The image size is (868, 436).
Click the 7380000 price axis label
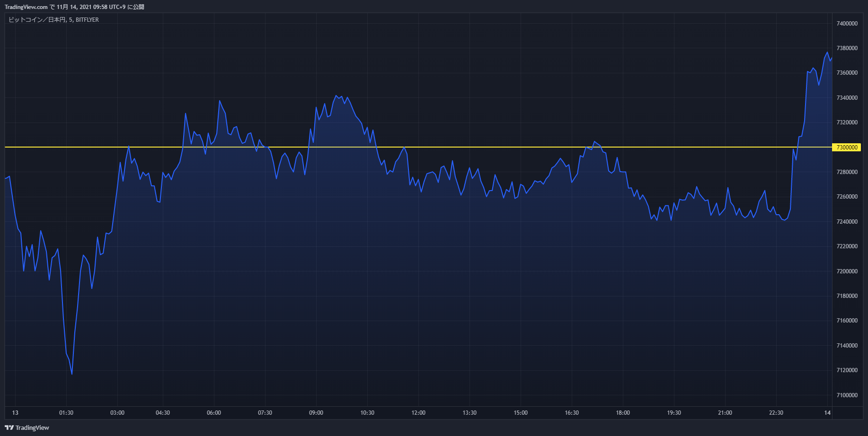847,48
